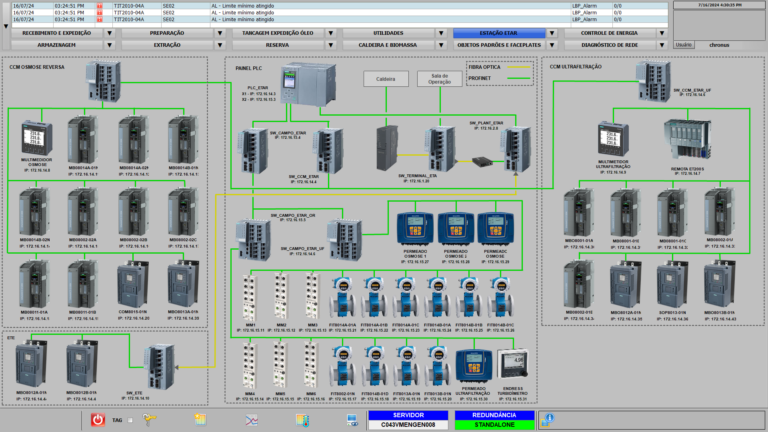The width and height of the screenshot is (768, 432).
Task: Select SW_CCM_ETAR_UF switch icon
Action: [x=653, y=81]
